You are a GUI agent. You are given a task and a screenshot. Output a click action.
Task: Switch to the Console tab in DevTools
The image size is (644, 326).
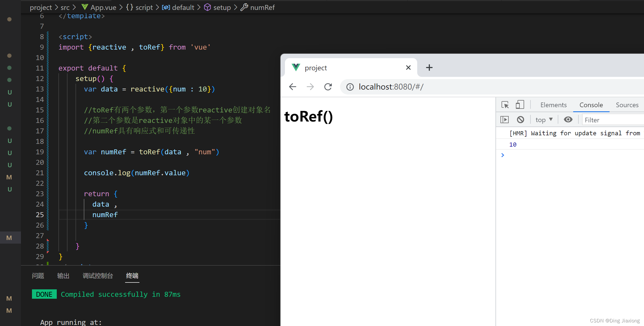click(x=591, y=105)
